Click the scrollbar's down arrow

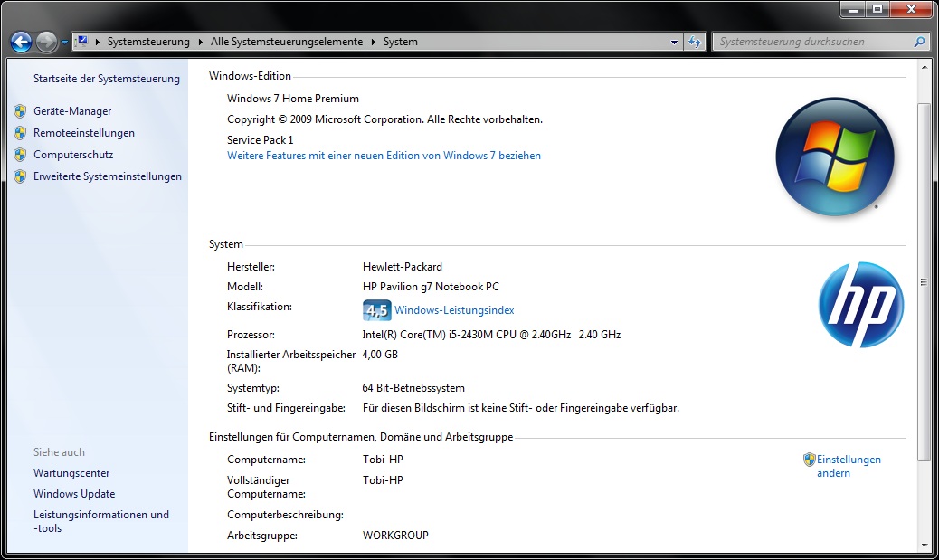(x=924, y=545)
